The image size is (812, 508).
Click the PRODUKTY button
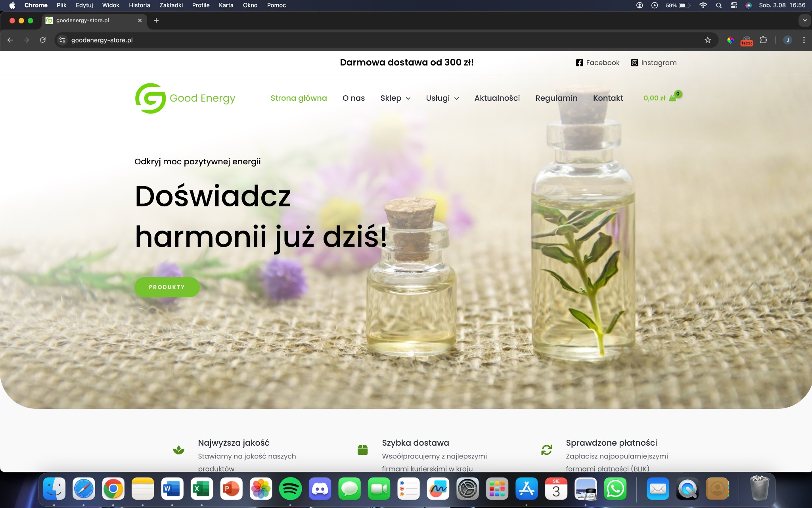point(167,287)
